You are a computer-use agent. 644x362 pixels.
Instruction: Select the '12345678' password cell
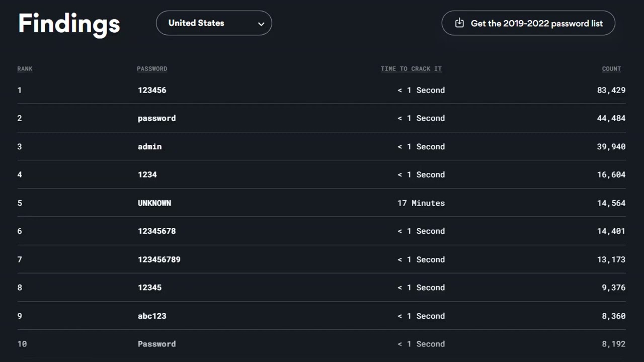click(x=156, y=231)
